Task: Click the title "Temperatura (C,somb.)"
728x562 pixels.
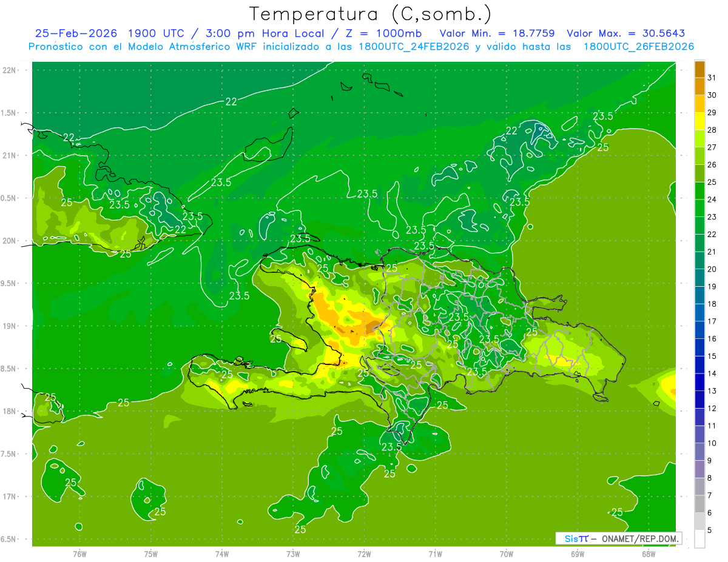Action: pyautogui.click(x=370, y=14)
